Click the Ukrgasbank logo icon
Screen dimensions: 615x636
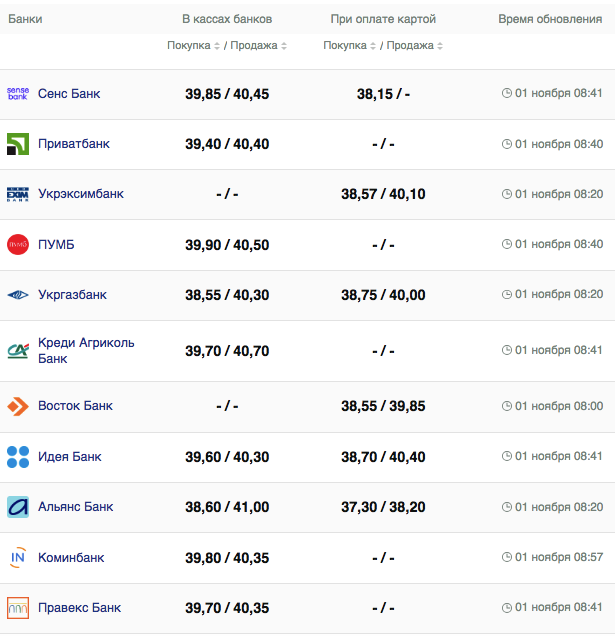pyautogui.click(x=18, y=295)
